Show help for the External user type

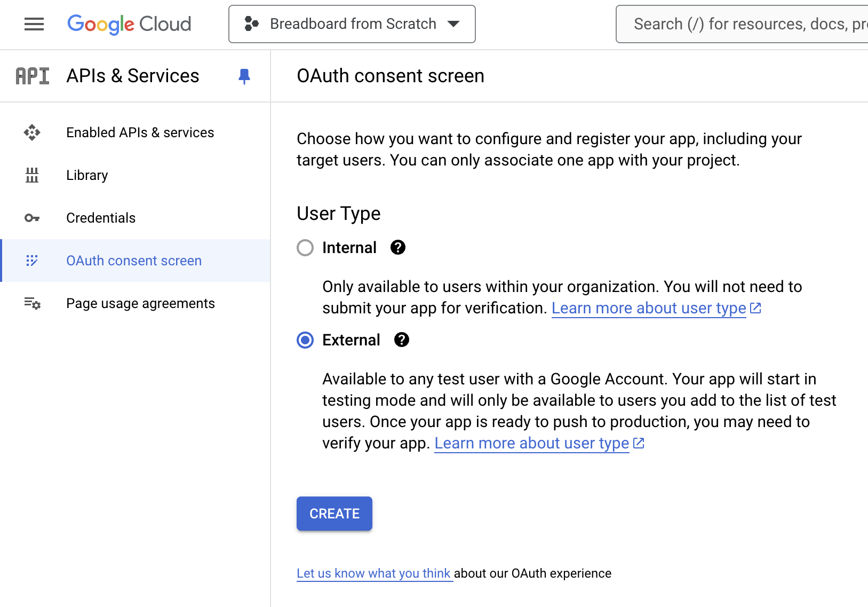(402, 340)
